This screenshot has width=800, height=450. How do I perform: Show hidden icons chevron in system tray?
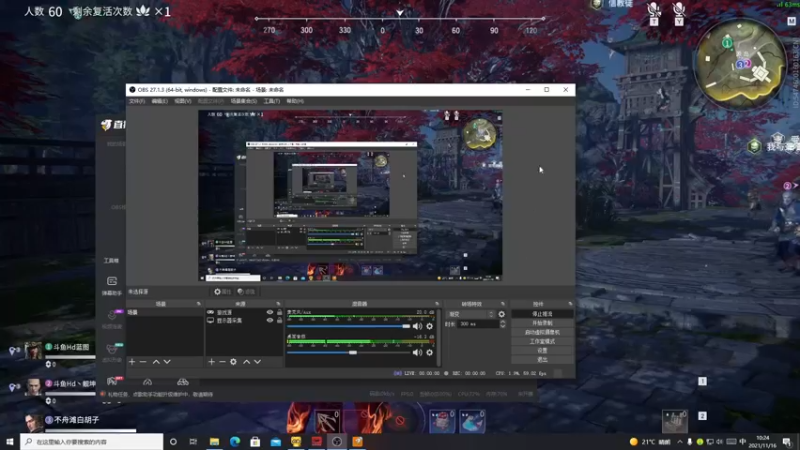click(x=680, y=442)
